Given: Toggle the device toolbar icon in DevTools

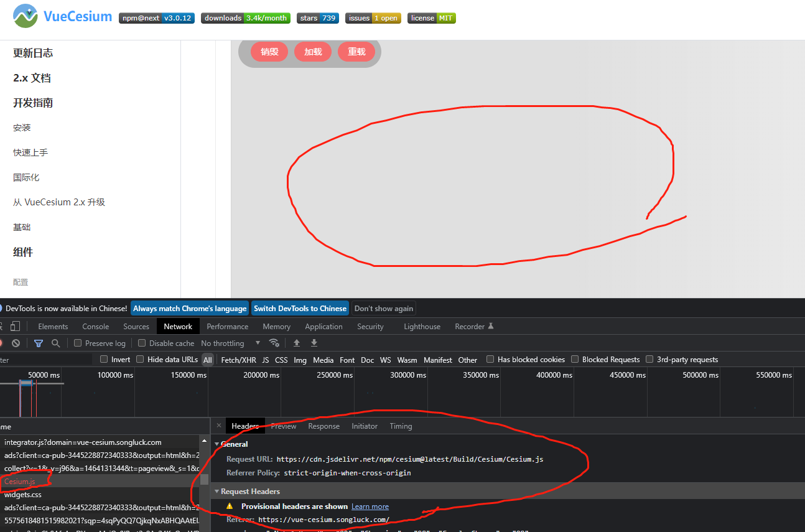Looking at the screenshot, I should click(16, 326).
